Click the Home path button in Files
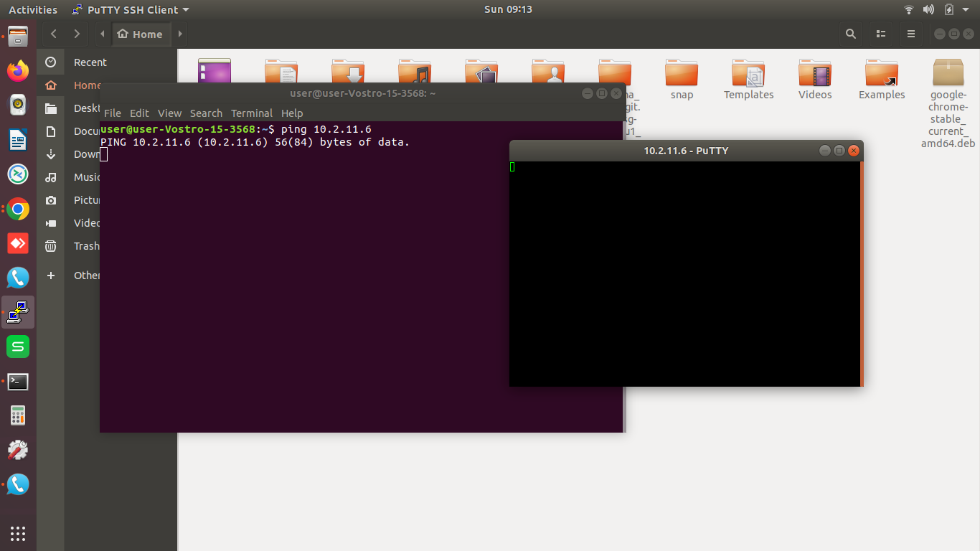The image size is (980, 551). (x=141, y=34)
